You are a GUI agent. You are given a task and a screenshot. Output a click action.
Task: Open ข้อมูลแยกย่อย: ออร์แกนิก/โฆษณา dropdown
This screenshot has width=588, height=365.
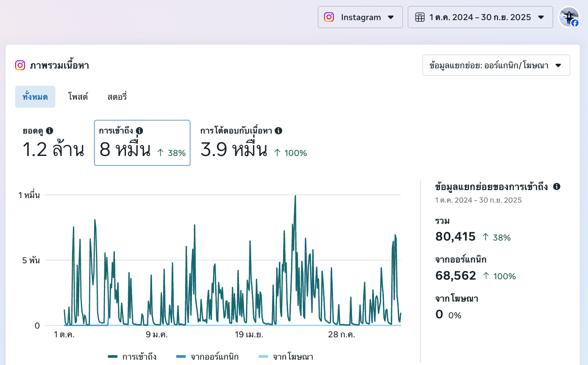(496, 65)
